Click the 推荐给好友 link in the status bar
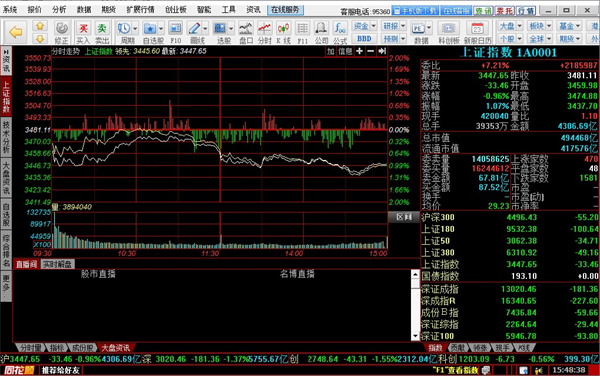This screenshot has height=376, width=600. [x=60, y=370]
